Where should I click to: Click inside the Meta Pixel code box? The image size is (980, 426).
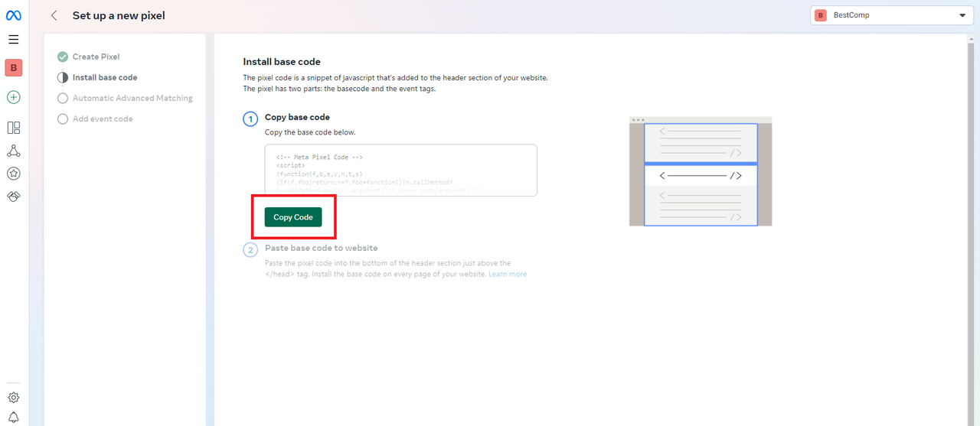click(400, 170)
